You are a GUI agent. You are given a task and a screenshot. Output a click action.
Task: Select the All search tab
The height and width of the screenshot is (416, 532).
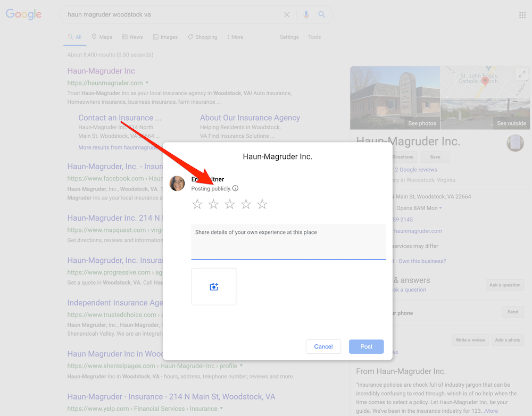point(74,37)
